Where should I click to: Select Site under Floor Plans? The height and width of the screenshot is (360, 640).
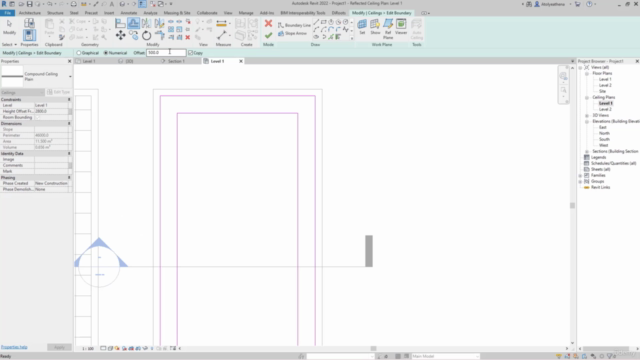[602, 91]
